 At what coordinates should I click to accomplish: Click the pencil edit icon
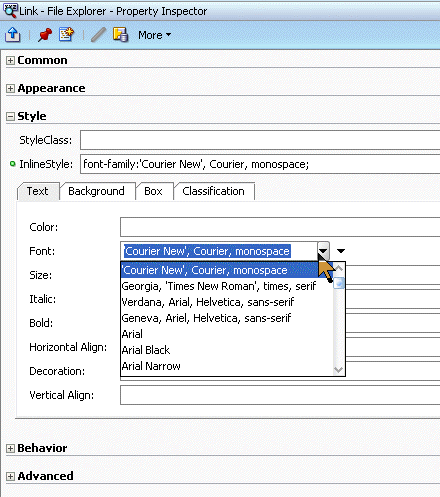[x=98, y=35]
